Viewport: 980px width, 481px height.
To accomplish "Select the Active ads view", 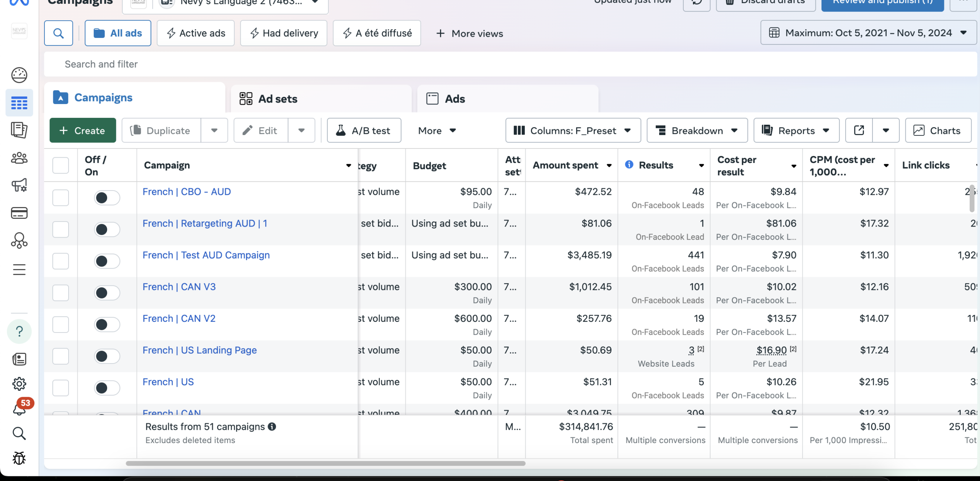I will pos(196,33).
